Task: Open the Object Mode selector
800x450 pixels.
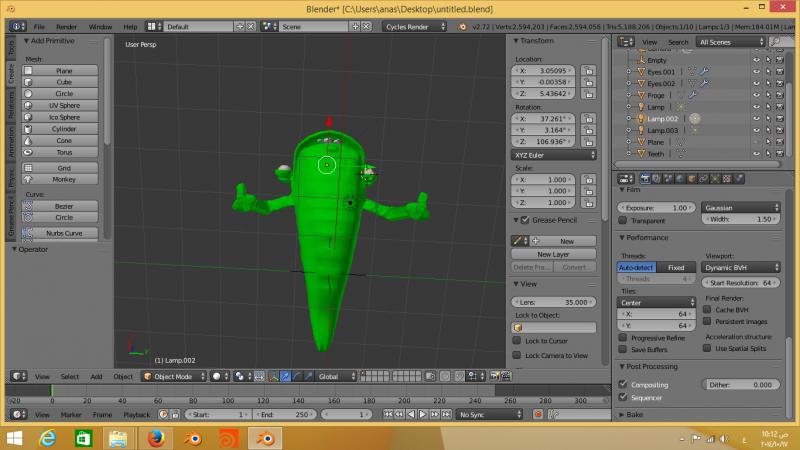Action: (x=174, y=376)
